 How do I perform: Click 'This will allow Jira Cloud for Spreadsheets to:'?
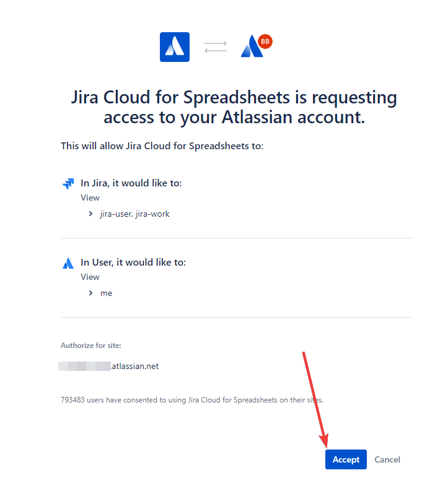(162, 146)
